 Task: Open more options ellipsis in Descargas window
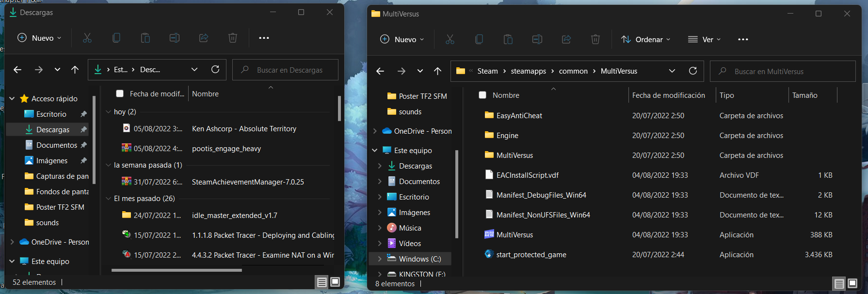click(264, 38)
